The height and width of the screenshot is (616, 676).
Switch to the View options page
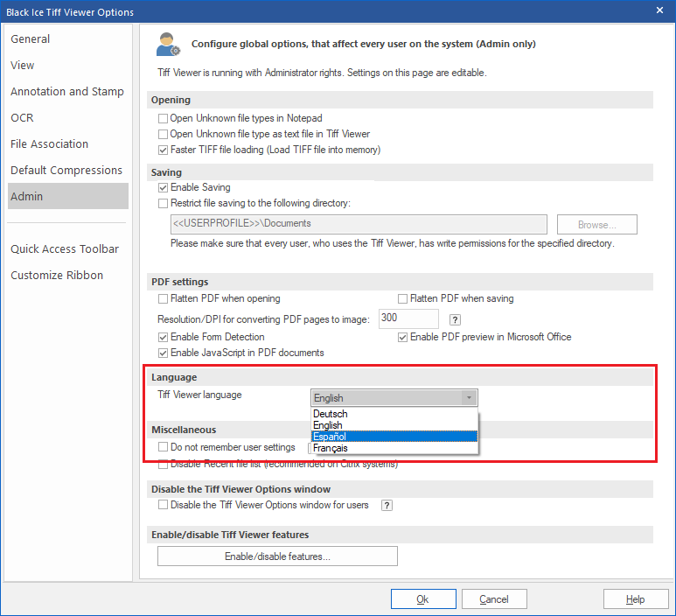click(68, 65)
